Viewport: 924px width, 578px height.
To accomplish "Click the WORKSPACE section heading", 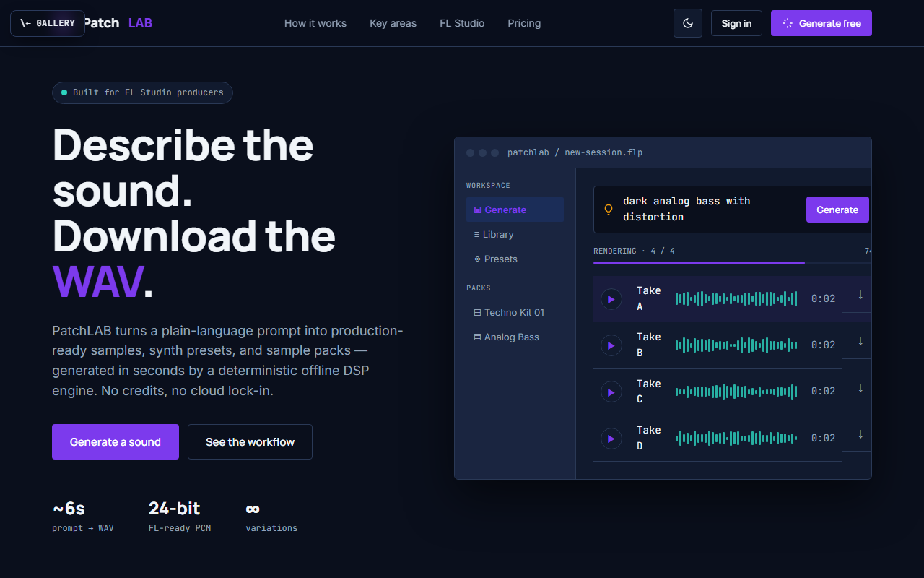I will (488, 186).
